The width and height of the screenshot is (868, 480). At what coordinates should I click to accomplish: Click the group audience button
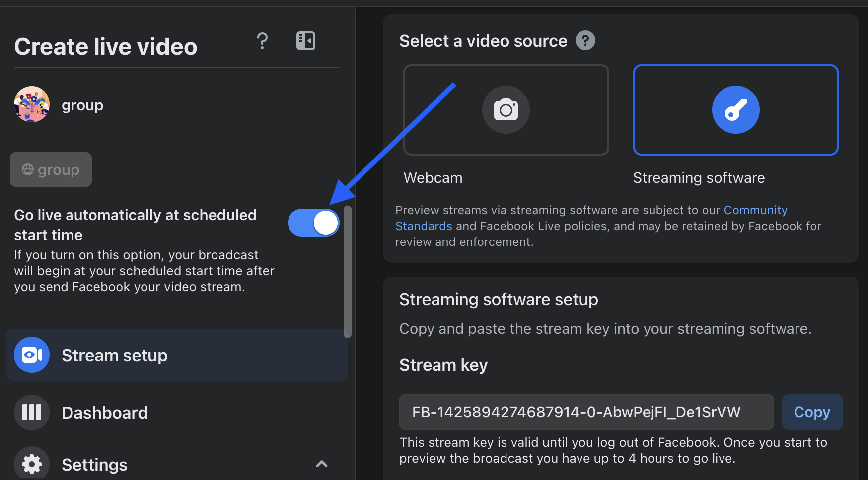point(51,169)
